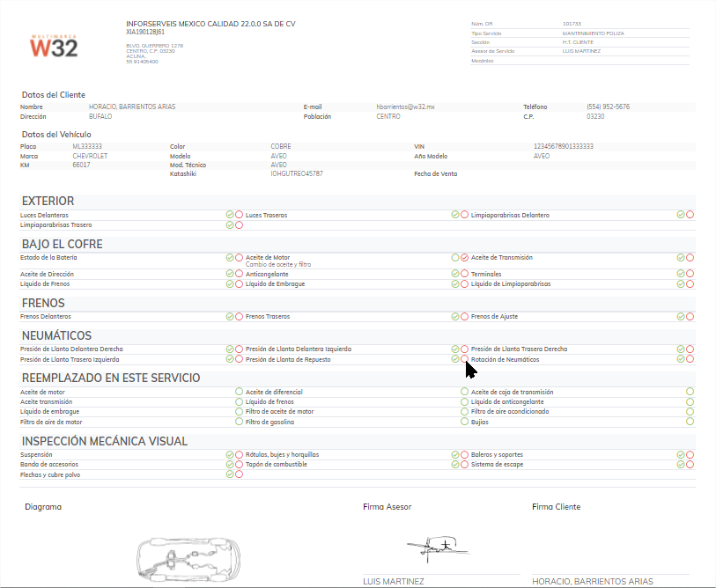Flag Rótulas, bujes y horquillas red circle
The width and height of the screenshot is (716, 588).
pos(464,455)
